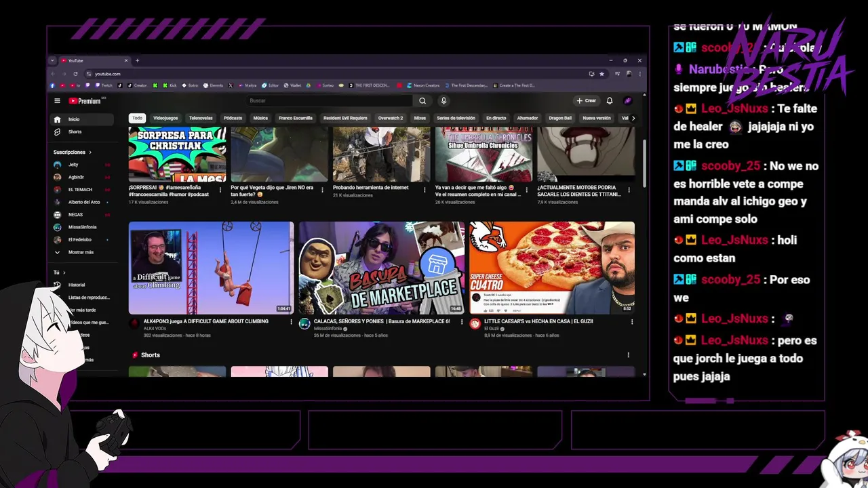Open the YouTube account avatar menu
The width and height of the screenshot is (868, 488).
coord(628,100)
